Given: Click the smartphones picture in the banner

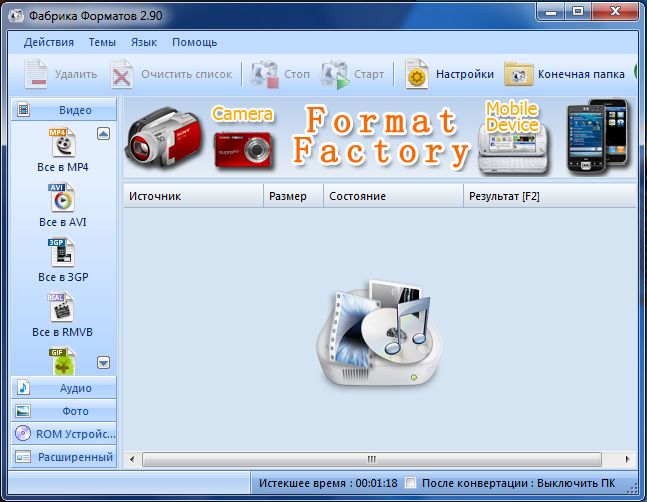Looking at the screenshot, I should click(x=598, y=137).
